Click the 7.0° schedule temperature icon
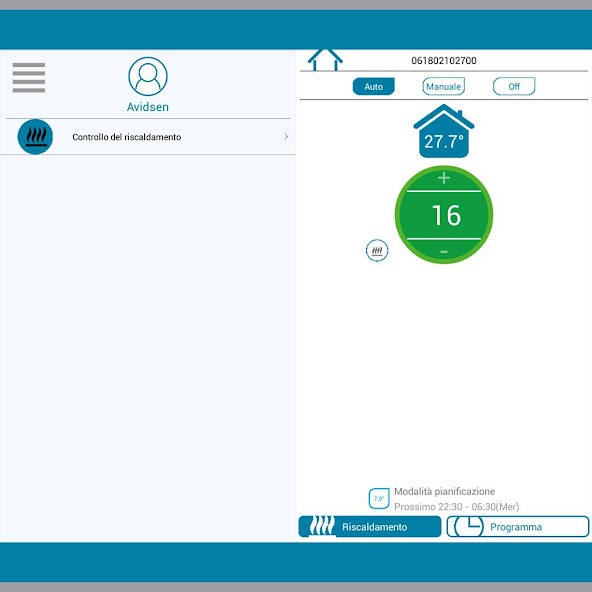Viewport: 592px width, 592px height. [x=379, y=498]
